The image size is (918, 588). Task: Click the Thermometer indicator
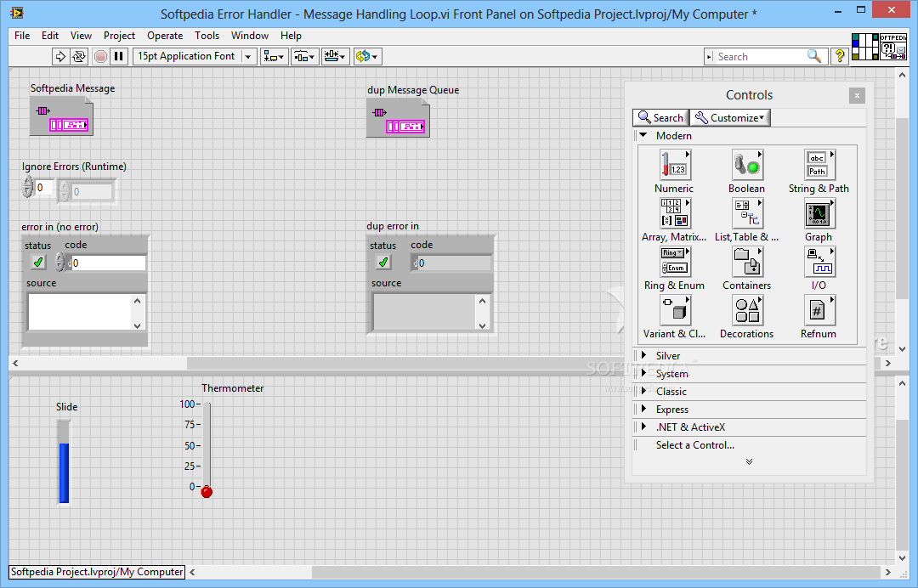click(x=206, y=449)
